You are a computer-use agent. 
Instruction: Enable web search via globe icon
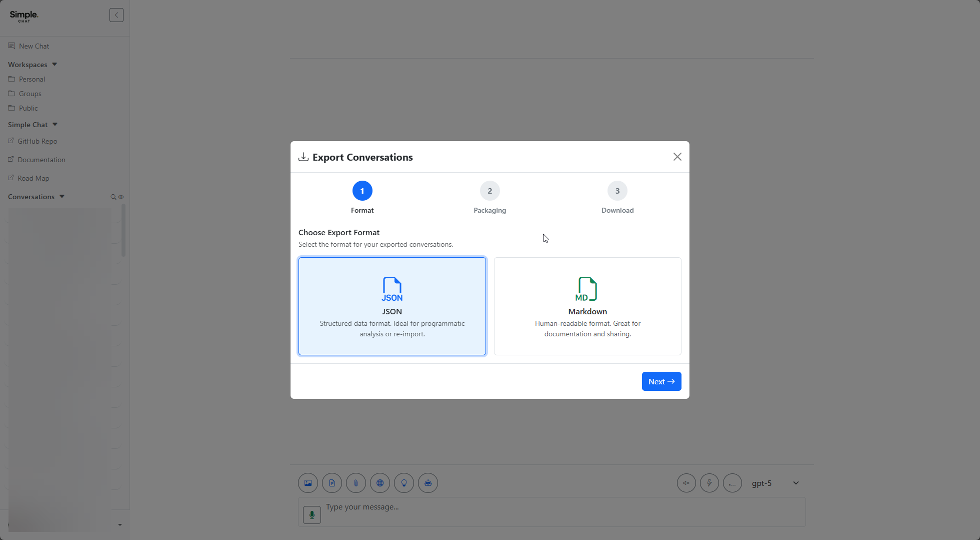(x=379, y=482)
